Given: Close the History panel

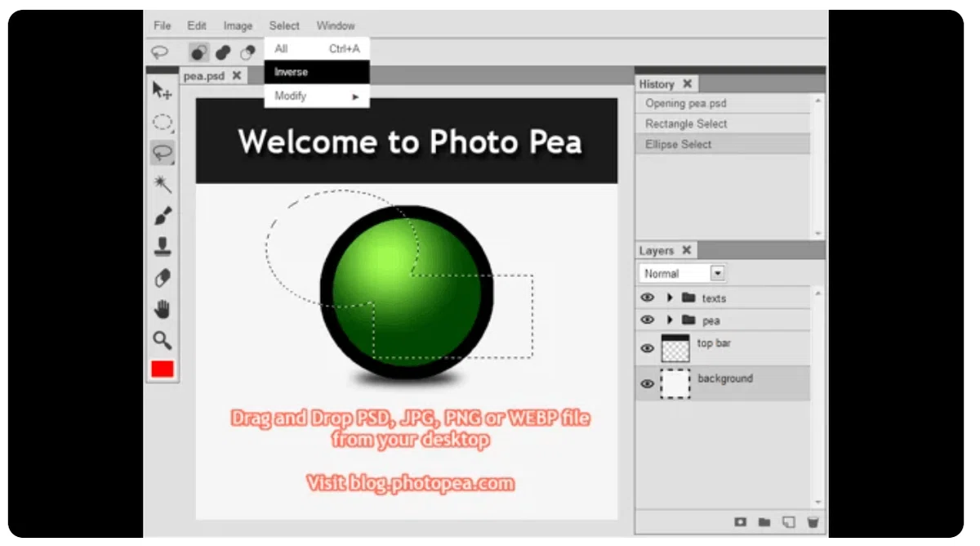Looking at the screenshot, I should click(688, 83).
